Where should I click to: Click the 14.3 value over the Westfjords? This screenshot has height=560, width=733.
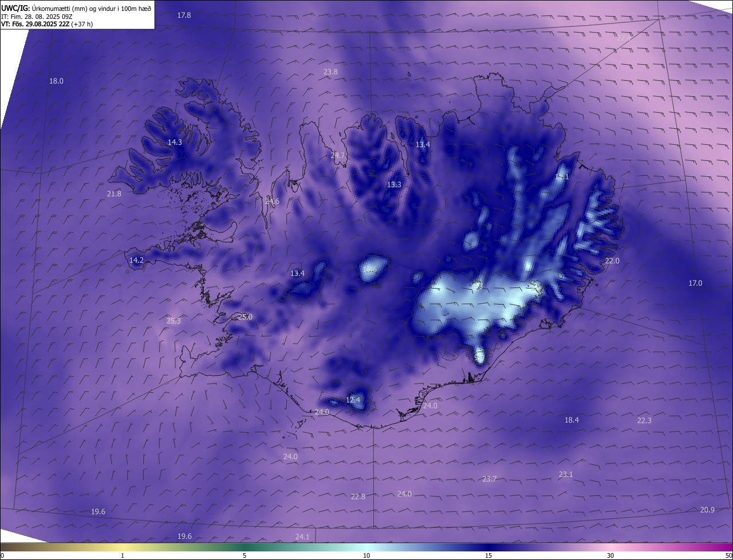(175, 143)
